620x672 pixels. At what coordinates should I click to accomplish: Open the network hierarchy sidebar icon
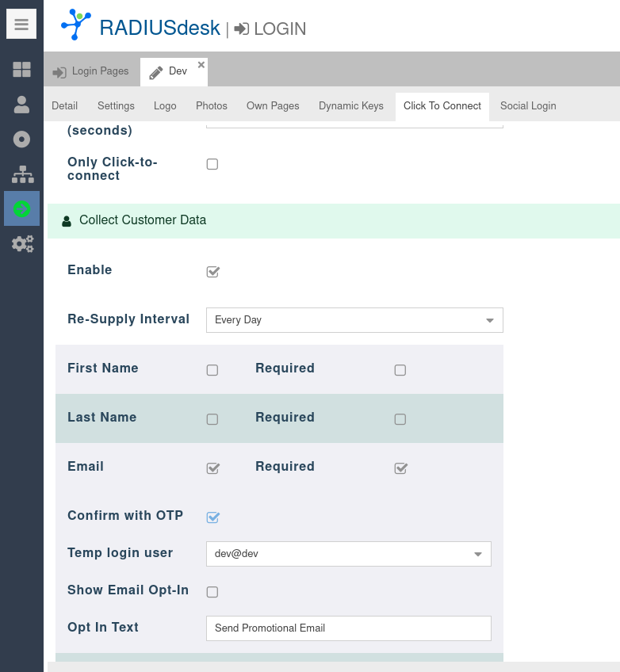click(x=21, y=174)
